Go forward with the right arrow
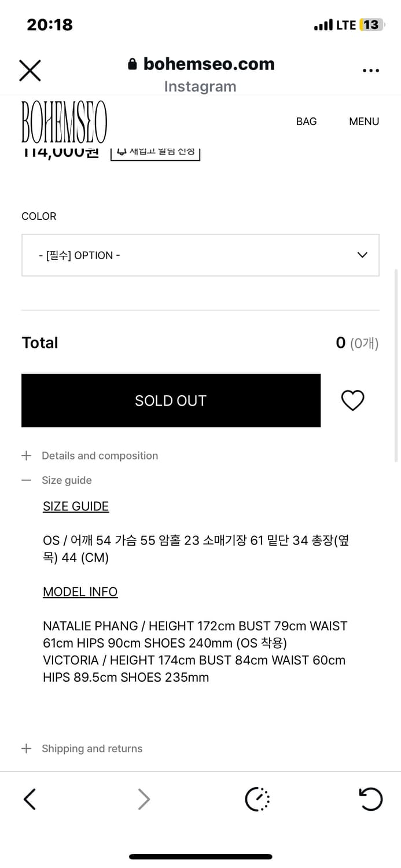Image resolution: width=401 pixels, height=868 pixels. tap(144, 799)
